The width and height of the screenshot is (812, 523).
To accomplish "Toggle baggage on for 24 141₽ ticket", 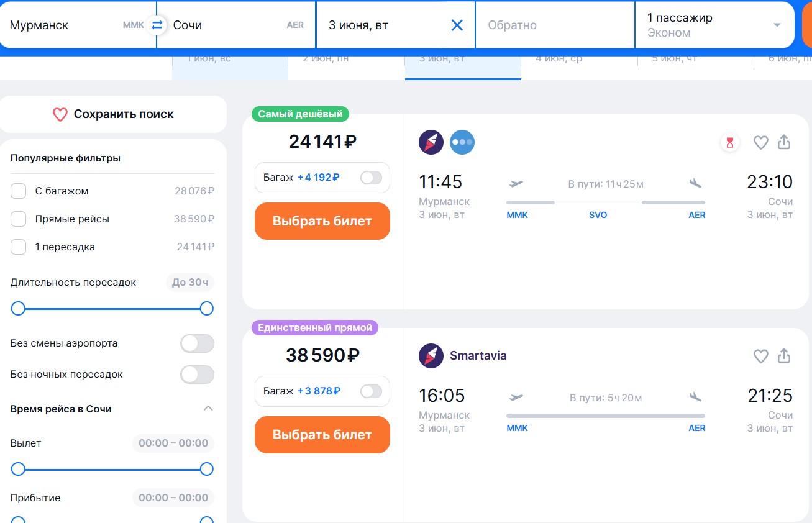I will 371,178.
